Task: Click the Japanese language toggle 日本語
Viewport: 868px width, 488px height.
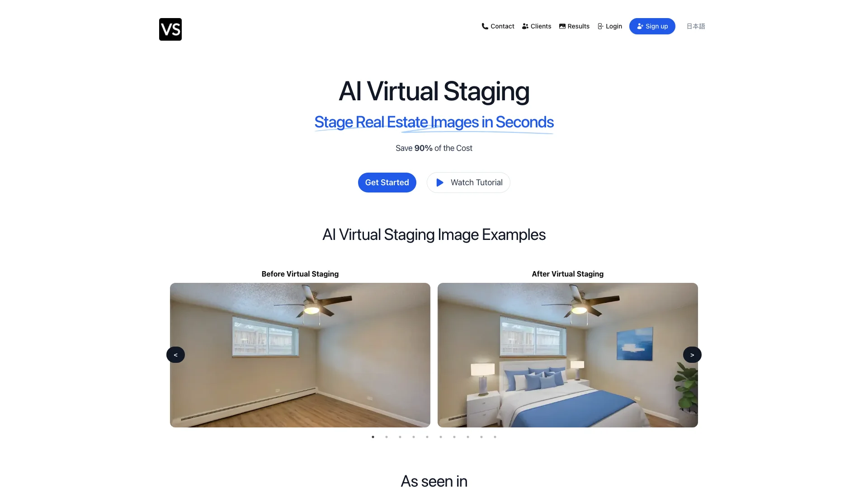Action: tap(696, 26)
